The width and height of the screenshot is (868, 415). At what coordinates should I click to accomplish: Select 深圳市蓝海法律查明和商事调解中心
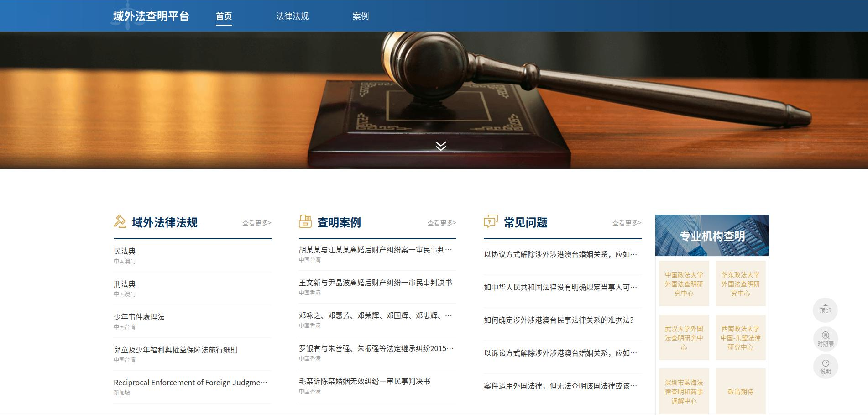pos(684,391)
